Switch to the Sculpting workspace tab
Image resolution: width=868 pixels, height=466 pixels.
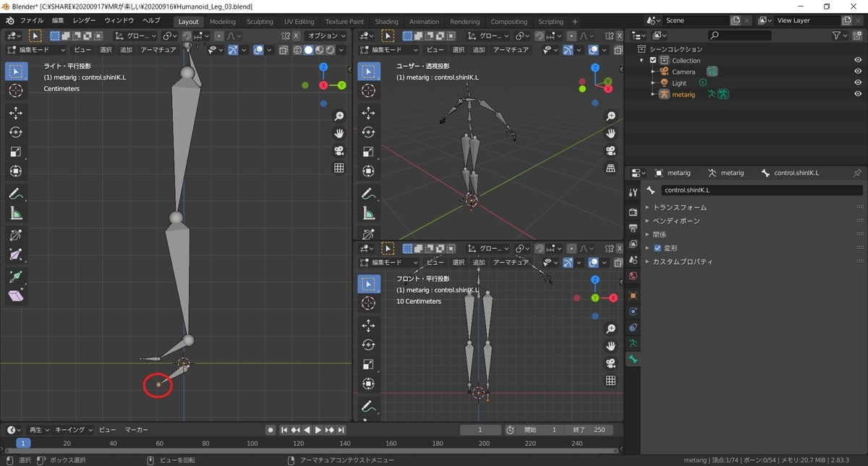point(260,22)
